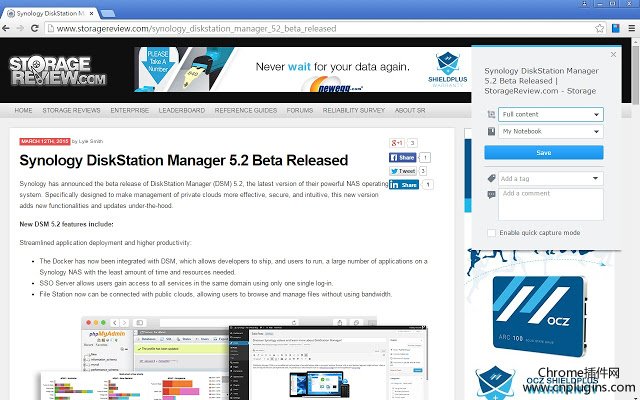Click the clip type icon beside Full content
The height and width of the screenshot is (400, 640).
point(491,114)
